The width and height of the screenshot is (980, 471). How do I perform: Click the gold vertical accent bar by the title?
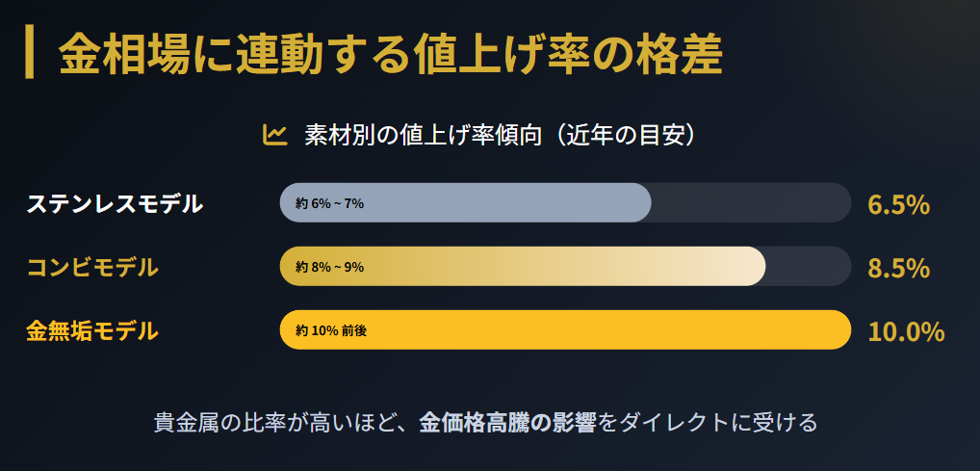click(x=30, y=53)
